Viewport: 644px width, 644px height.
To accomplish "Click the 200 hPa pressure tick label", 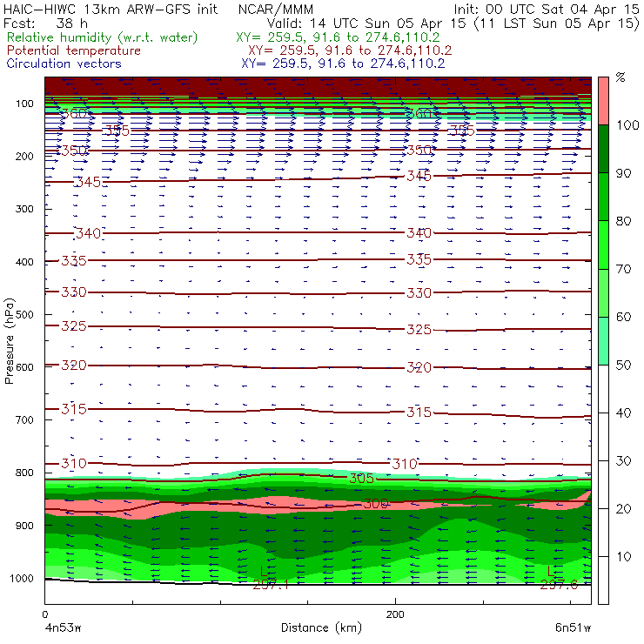I will click(24, 156).
